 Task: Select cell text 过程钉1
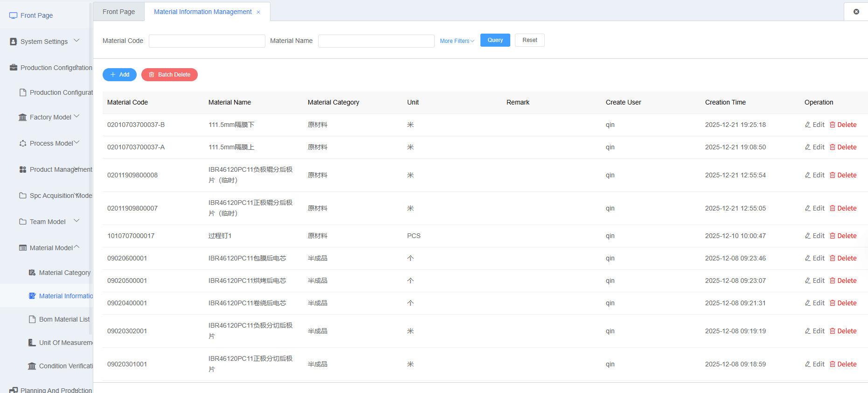pos(220,236)
